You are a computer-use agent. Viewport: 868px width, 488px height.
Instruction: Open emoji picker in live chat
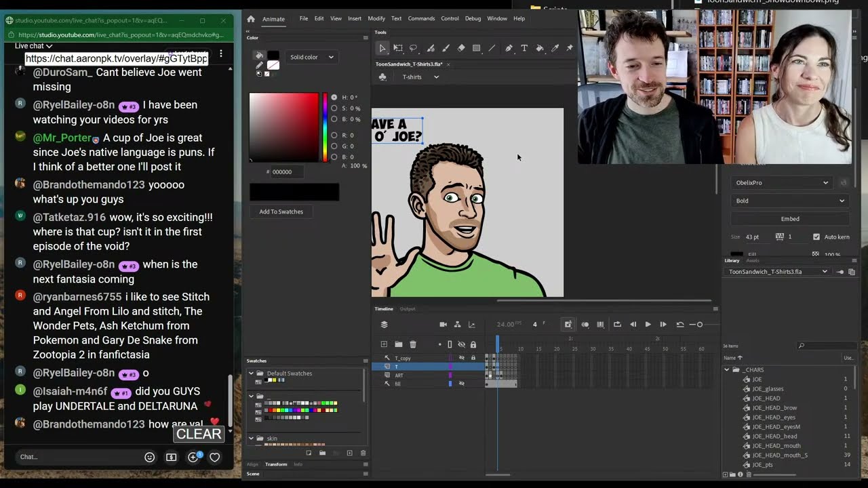coord(149,457)
